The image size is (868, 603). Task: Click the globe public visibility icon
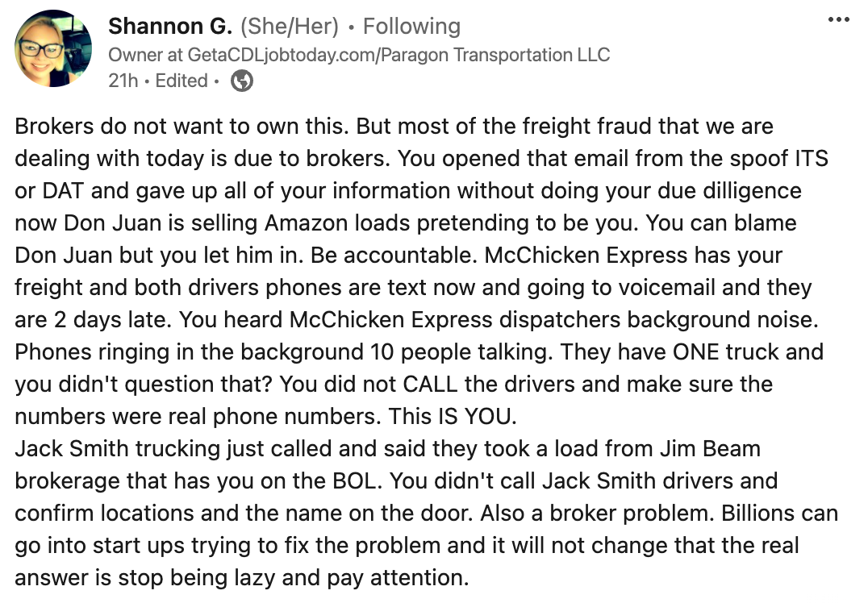coord(242,80)
